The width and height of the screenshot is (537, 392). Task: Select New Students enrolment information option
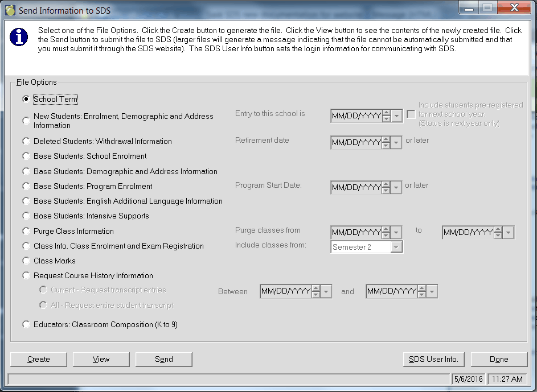tap(26, 120)
